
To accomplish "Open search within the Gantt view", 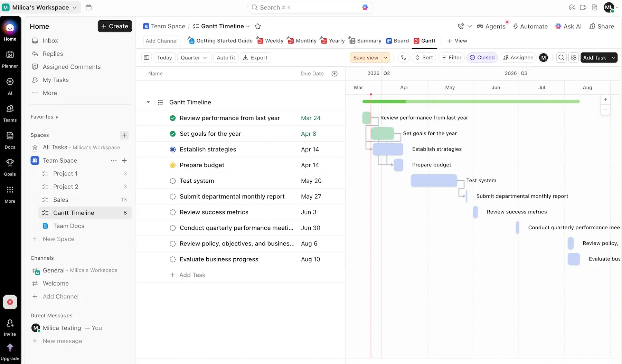I will coord(561,58).
